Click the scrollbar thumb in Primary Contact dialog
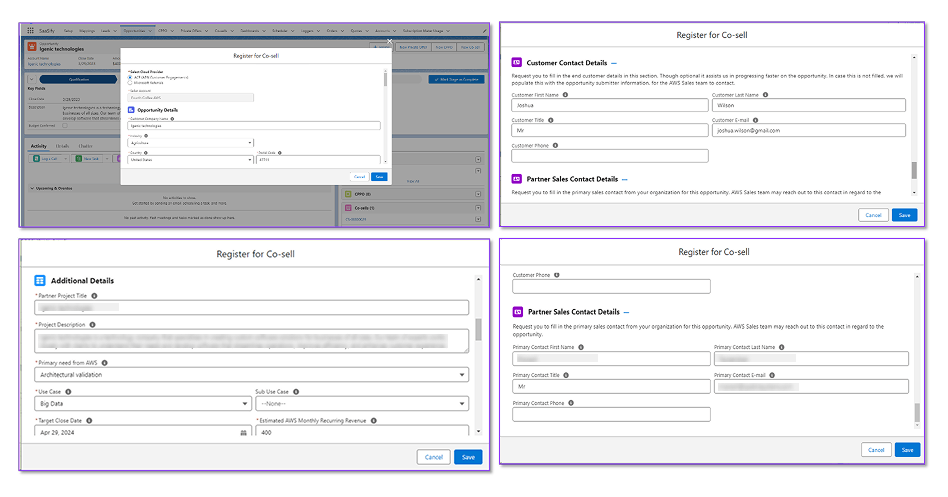The image size is (948, 497). [x=917, y=413]
